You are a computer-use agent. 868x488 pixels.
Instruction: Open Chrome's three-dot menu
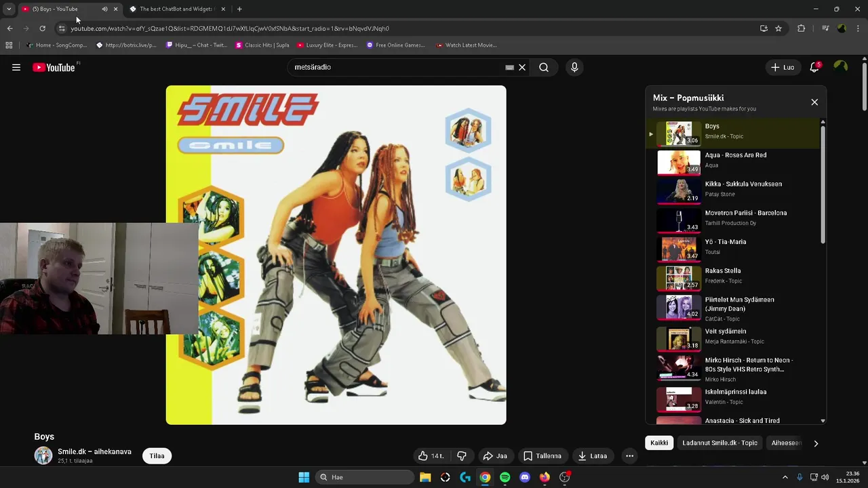click(x=859, y=28)
